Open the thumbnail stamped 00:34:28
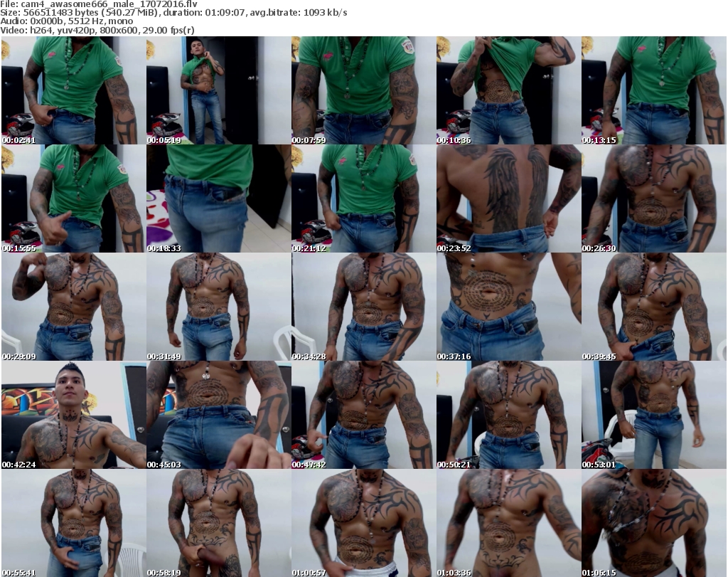The image size is (728, 577). click(x=363, y=307)
